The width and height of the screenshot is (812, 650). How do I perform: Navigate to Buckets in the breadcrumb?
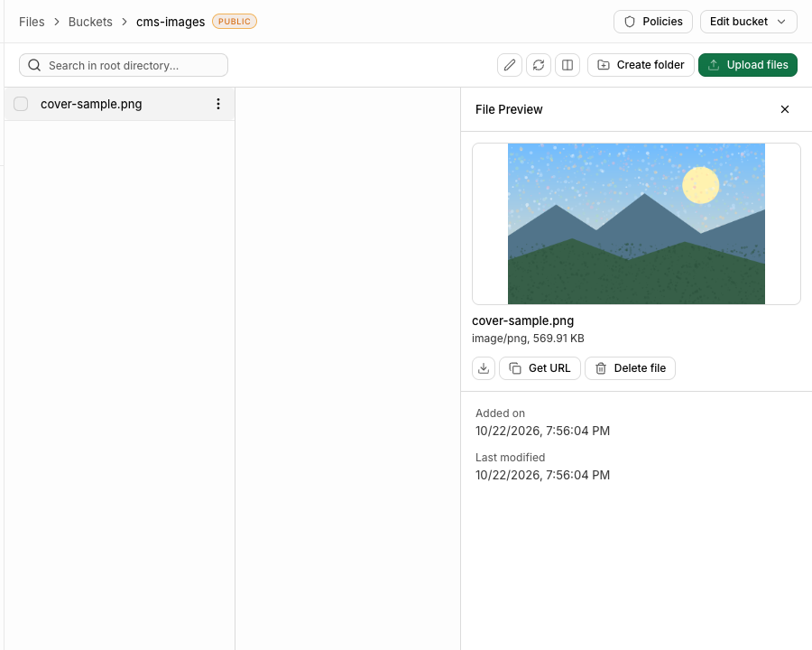pyautogui.click(x=90, y=22)
